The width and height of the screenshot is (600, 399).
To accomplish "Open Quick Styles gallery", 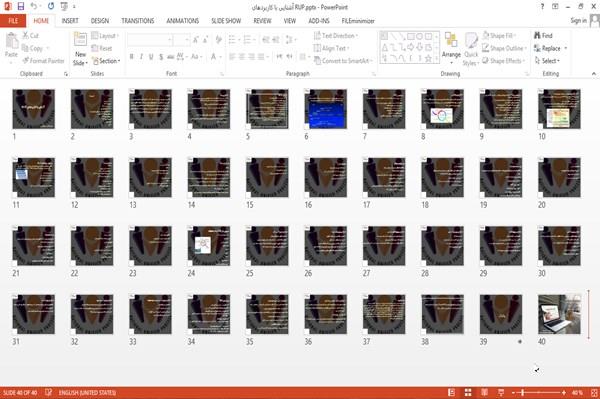I will point(471,49).
